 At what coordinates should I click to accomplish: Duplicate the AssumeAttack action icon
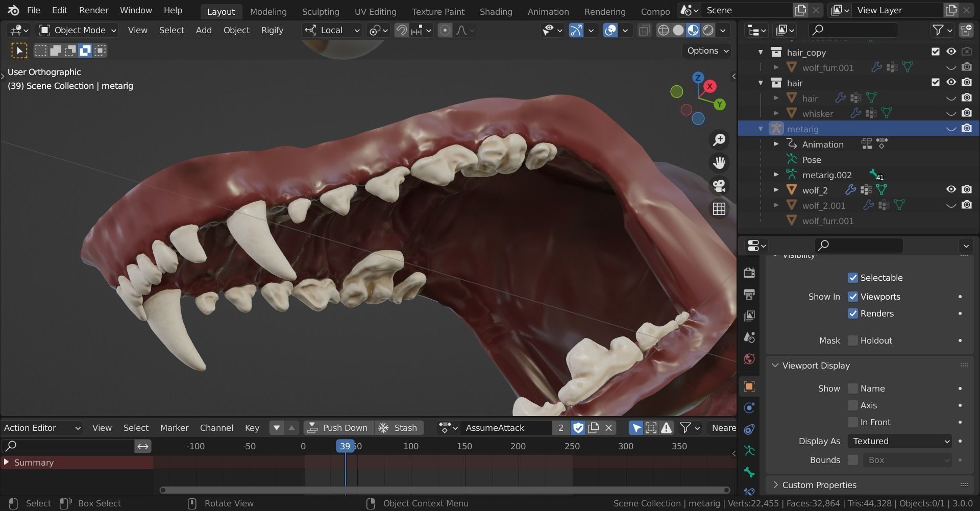coord(593,428)
